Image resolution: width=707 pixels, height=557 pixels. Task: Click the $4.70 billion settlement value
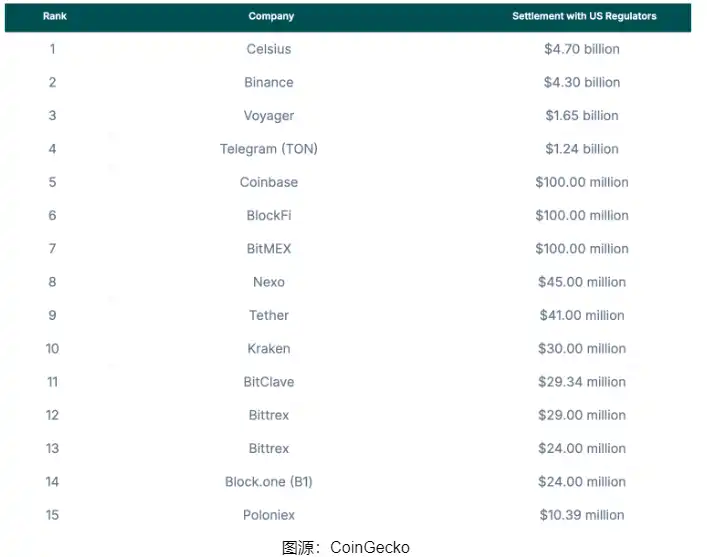click(x=582, y=49)
